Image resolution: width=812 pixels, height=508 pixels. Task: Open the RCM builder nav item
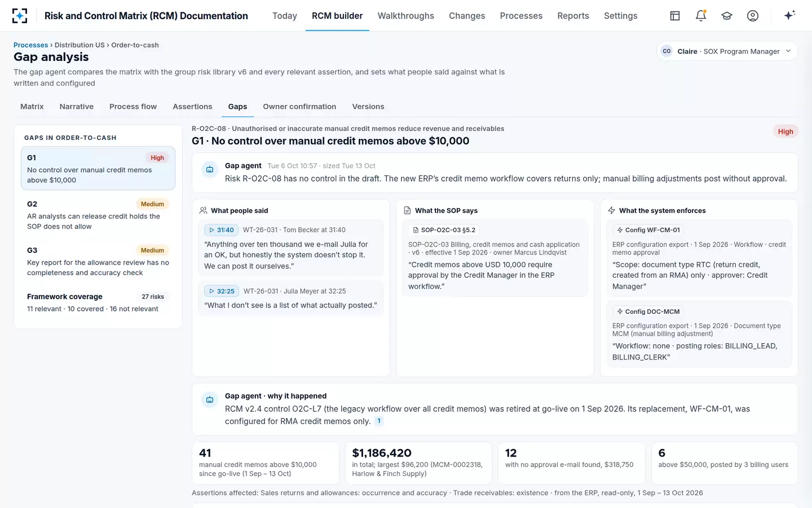[x=337, y=16]
